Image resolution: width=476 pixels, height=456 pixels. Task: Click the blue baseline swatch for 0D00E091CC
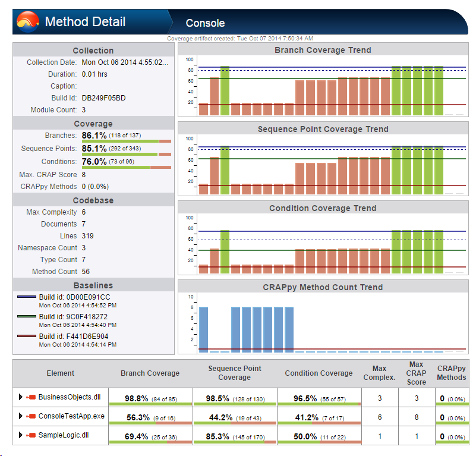coord(27,297)
